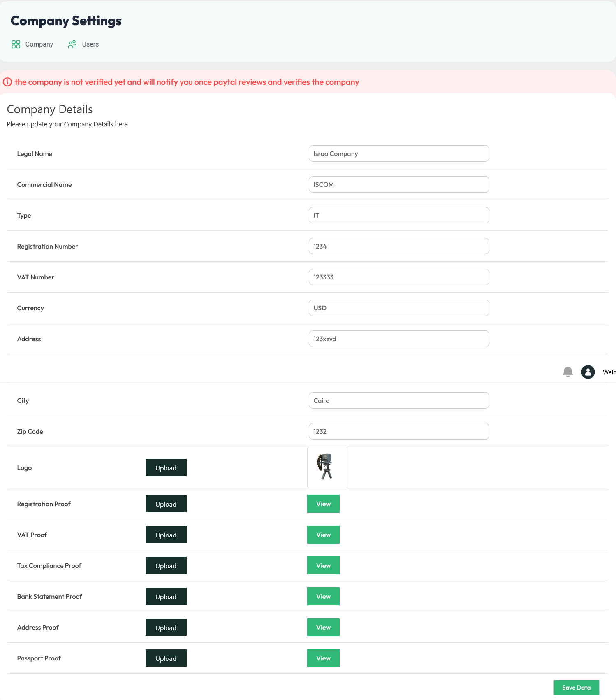Select the Type field containing IT

coord(398,215)
